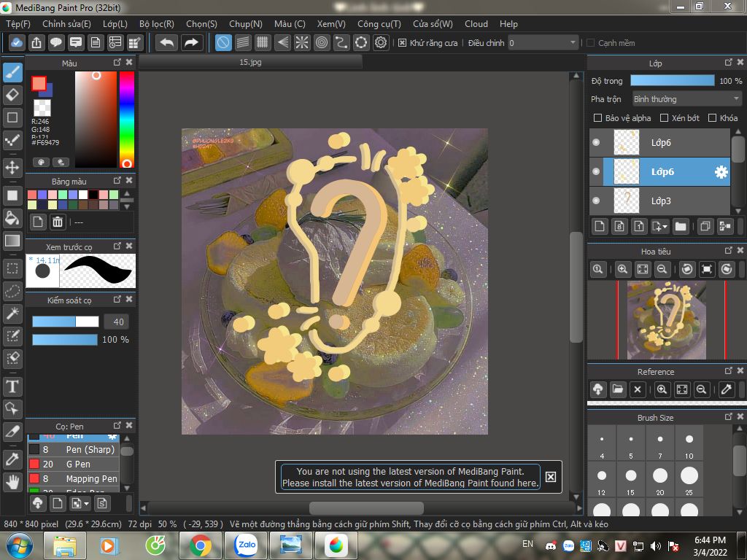Enable the concentric circle snap
The height and width of the screenshot is (560, 747).
322,43
